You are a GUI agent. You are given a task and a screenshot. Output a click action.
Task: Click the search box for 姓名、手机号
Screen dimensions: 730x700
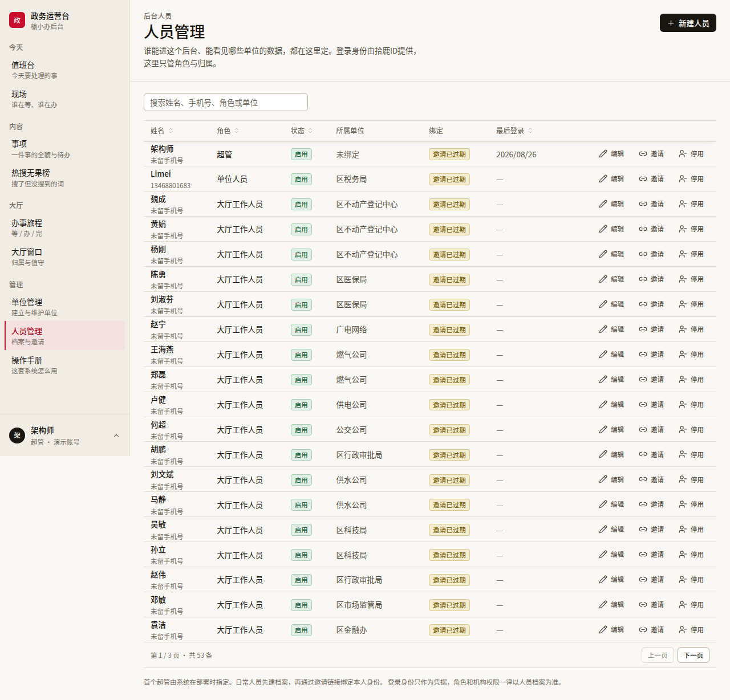pyautogui.click(x=226, y=102)
